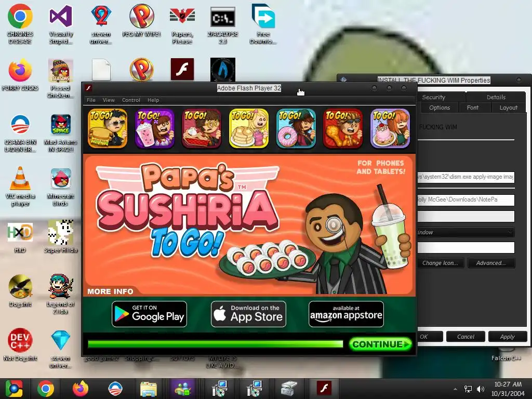Open File Explorer from the taskbar
Screen dimensions: 532x399
click(149, 389)
